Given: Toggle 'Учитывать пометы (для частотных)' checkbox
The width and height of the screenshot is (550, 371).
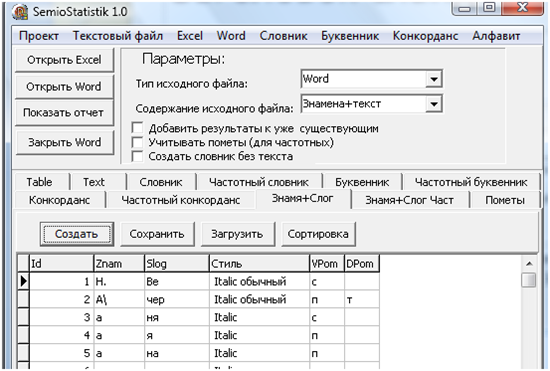Looking at the screenshot, I should 138,142.
